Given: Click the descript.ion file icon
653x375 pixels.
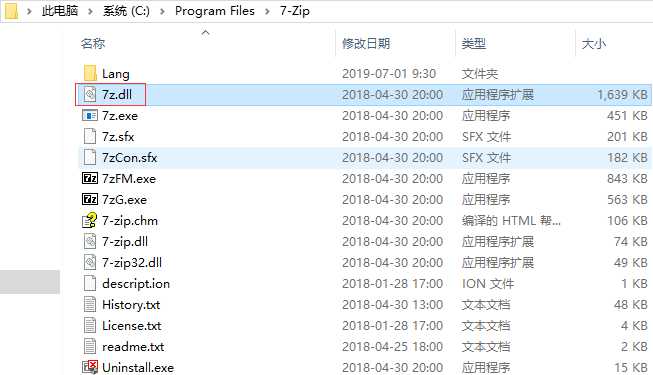Looking at the screenshot, I should [x=90, y=283].
